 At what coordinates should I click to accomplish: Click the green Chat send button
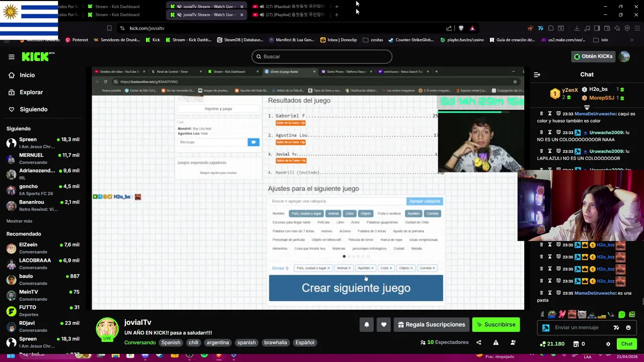(x=627, y=344)
